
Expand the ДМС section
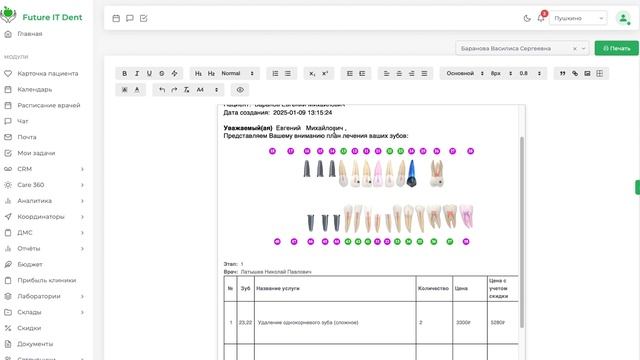(x=44, y=233)
